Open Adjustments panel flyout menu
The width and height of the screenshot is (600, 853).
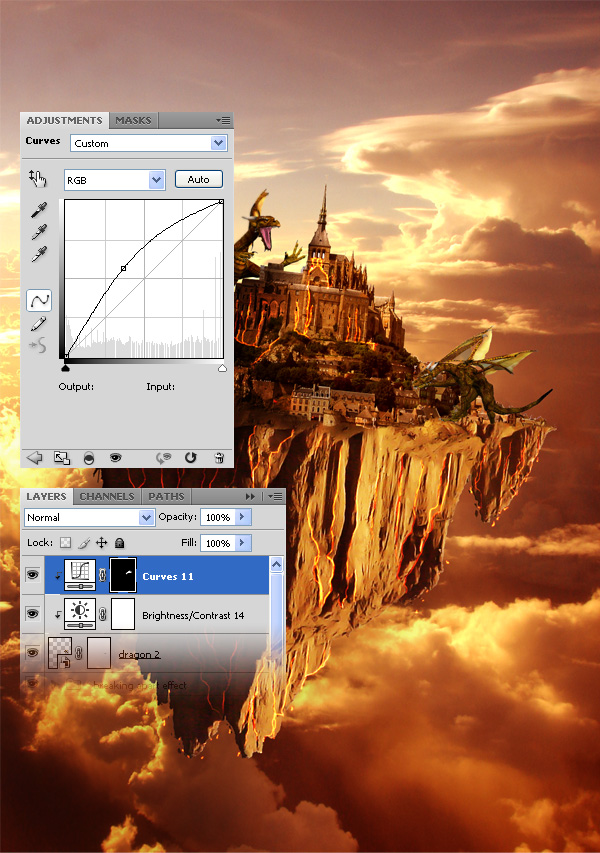coord(223,120)
